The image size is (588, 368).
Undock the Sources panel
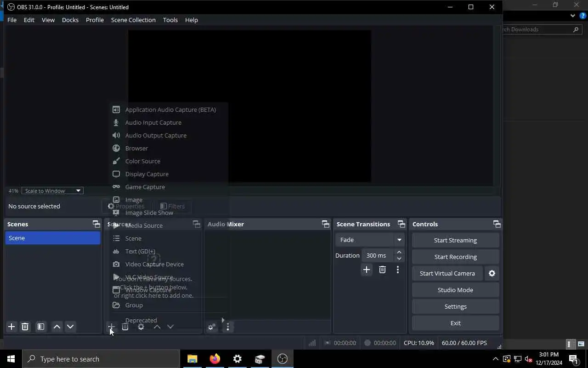[x=197, y=224]
